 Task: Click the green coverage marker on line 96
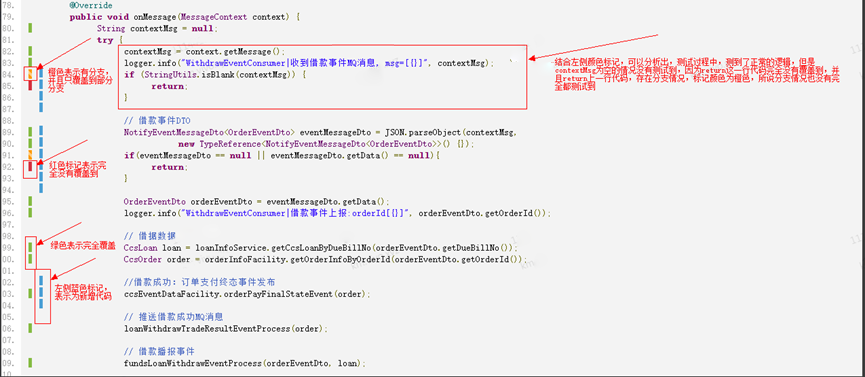[30, 213]
